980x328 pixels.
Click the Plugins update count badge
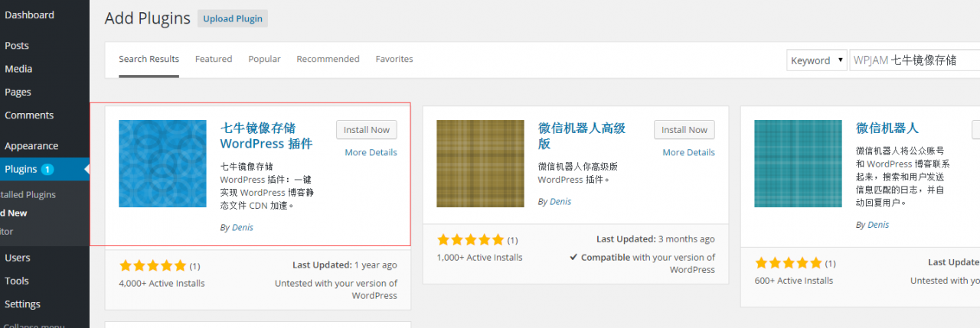coord(47,169)
